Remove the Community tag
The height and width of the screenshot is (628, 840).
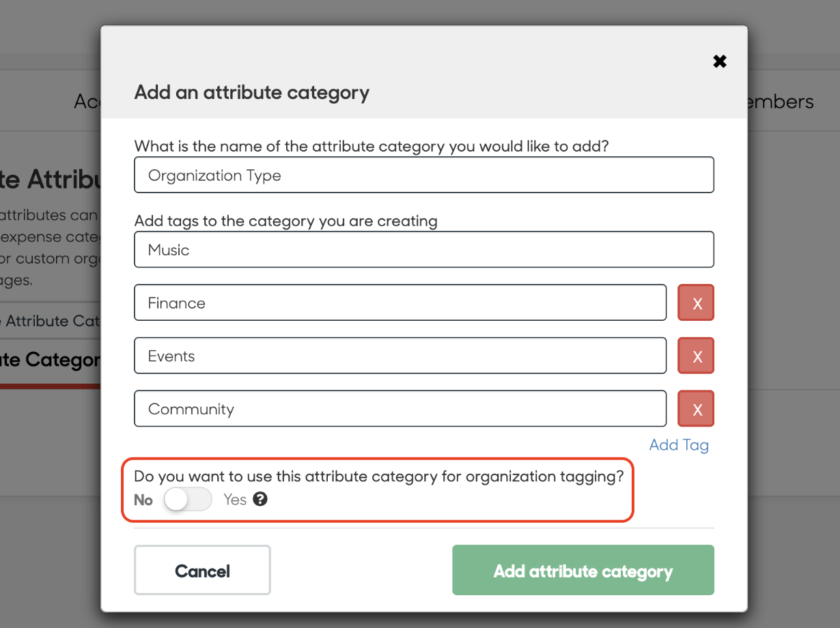point(695,409)
